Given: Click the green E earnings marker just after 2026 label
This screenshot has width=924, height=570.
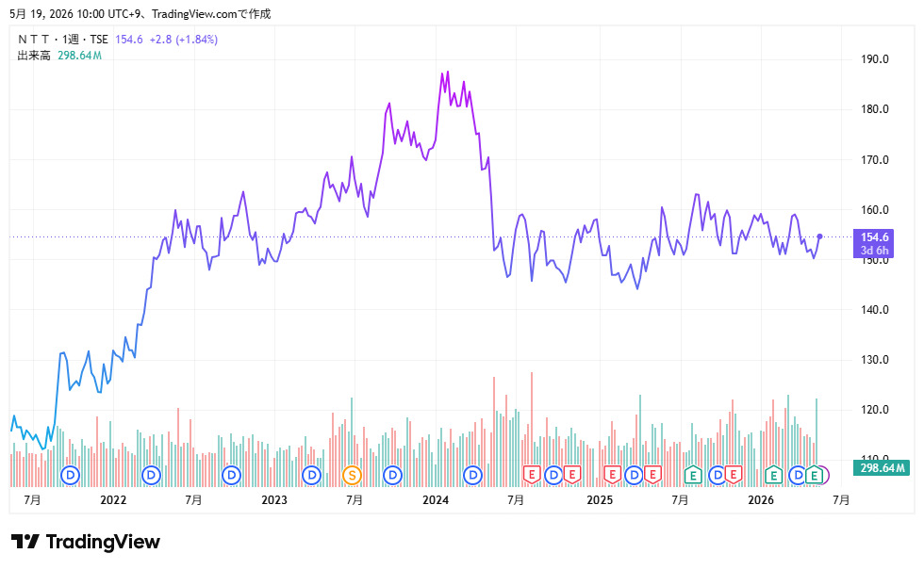Looking at the screenshot, I should tap(773, 475).
